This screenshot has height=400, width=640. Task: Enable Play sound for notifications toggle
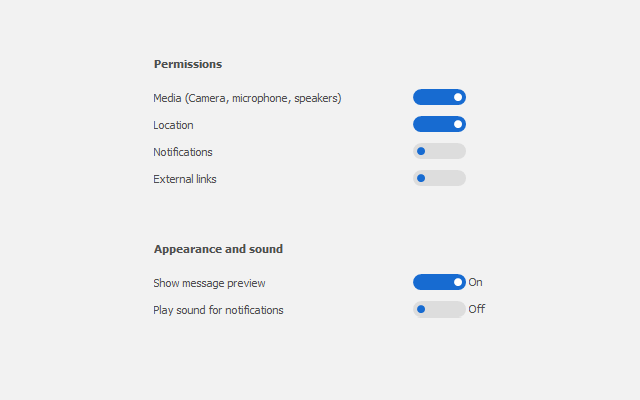pyautogui.click(x=439, y=309)
